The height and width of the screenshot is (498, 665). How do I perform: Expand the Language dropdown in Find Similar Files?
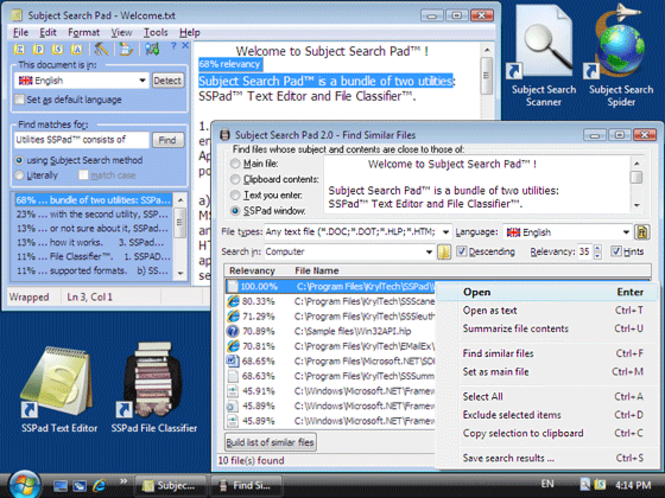click(x=626, y=232)
